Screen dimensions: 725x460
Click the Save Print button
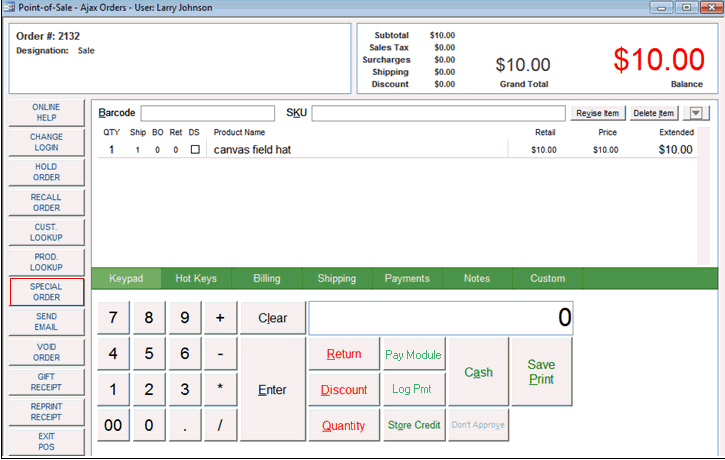click(541, 372)
